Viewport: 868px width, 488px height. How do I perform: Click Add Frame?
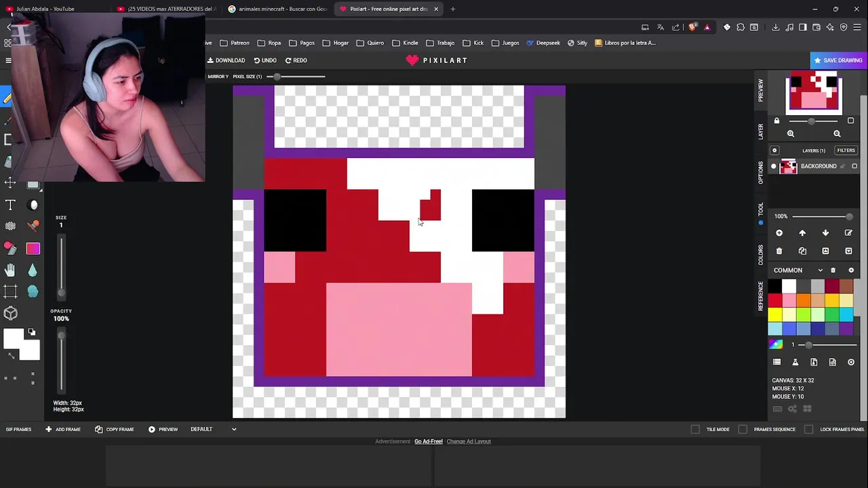tap(63, 429)
